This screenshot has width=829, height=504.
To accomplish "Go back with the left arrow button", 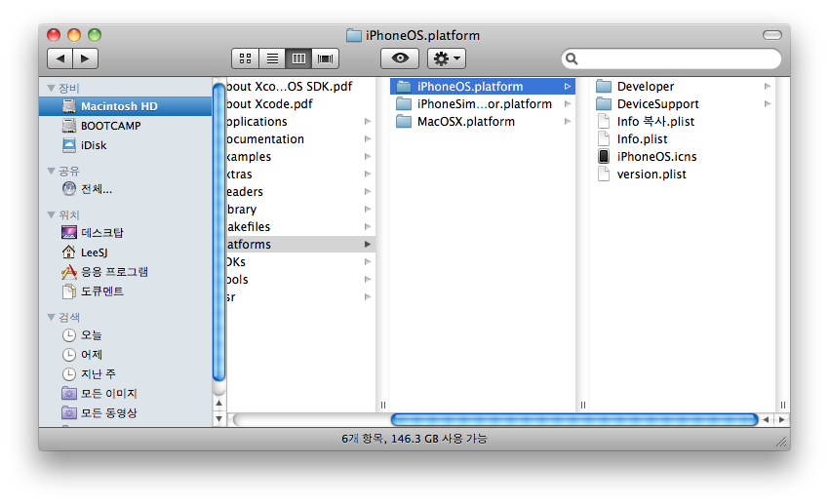I will tap(59, 58).
